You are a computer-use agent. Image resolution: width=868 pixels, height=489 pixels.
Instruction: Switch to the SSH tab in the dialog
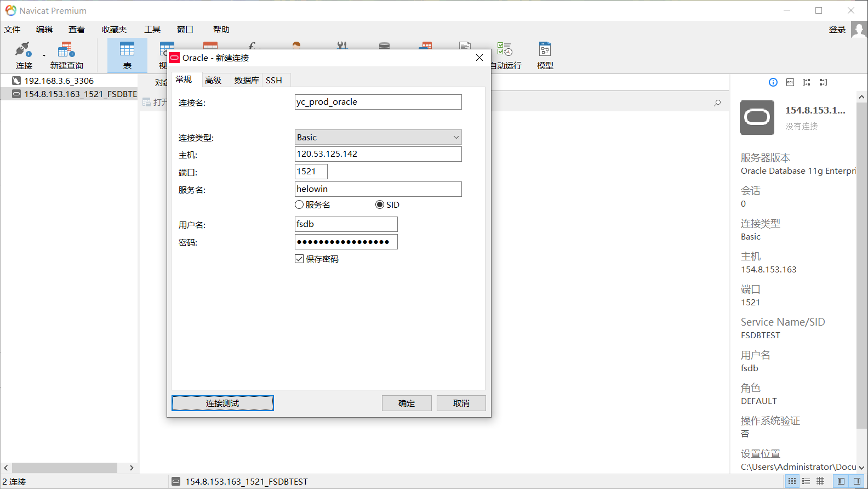275,80
